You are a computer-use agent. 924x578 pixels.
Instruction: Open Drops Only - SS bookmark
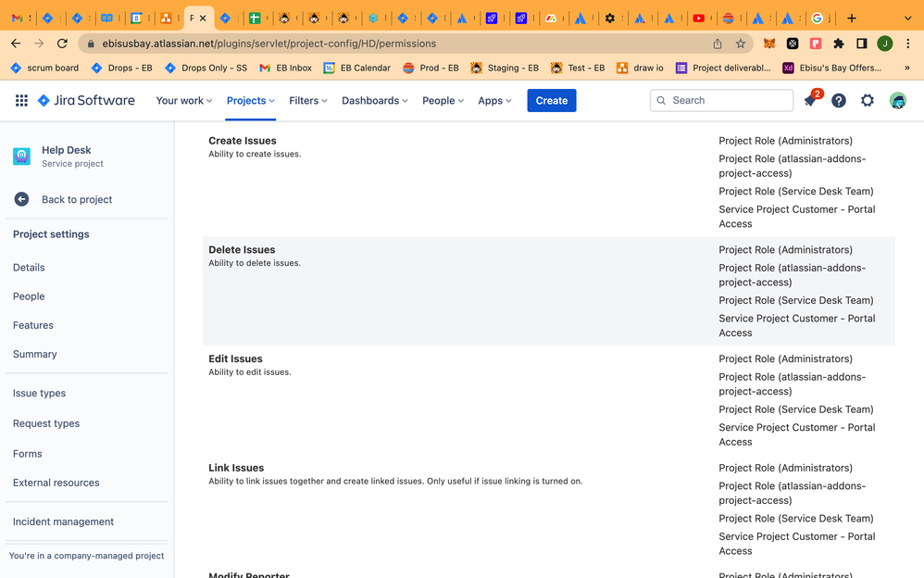coord(206,68)
